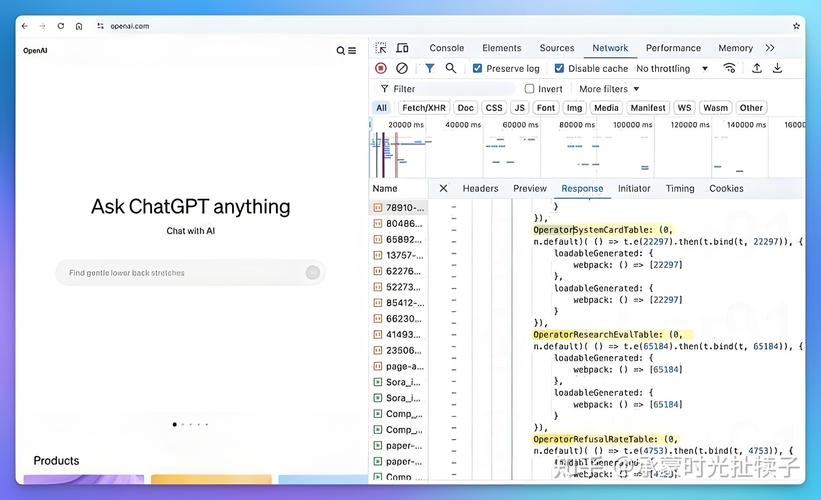Switch to the Performance tab

[x=673, y=48]
